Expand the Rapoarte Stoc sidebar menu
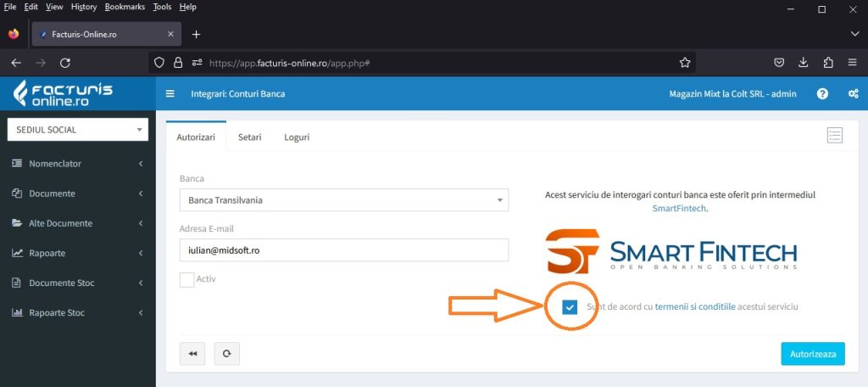Screen dimensions: 868x387 (x=77, y=312)
